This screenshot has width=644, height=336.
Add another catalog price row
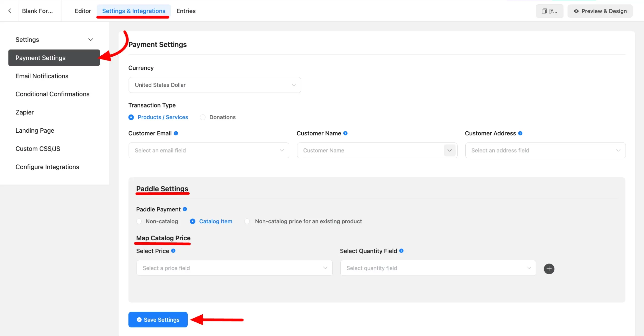(549, 269)
